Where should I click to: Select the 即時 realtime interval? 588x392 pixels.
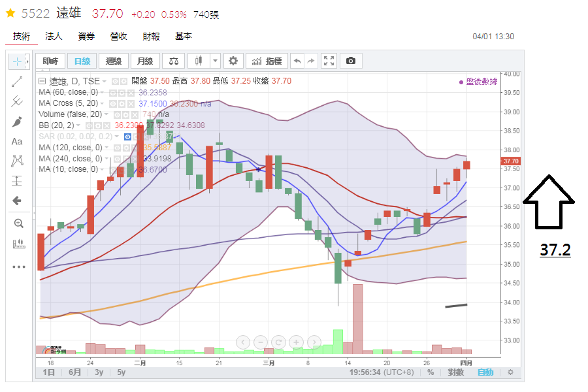[50, 61]
